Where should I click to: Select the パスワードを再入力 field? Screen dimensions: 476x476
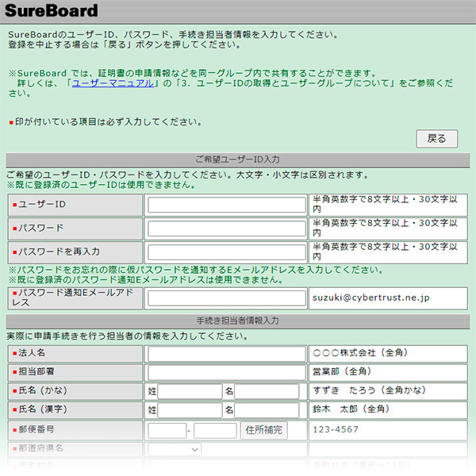[x=226, y=252]
